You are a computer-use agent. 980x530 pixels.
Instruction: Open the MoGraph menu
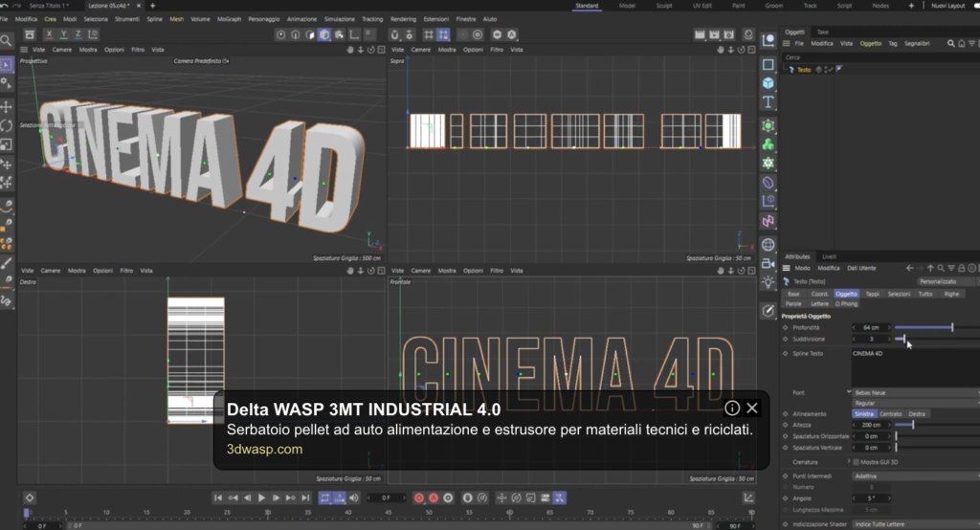229,19
